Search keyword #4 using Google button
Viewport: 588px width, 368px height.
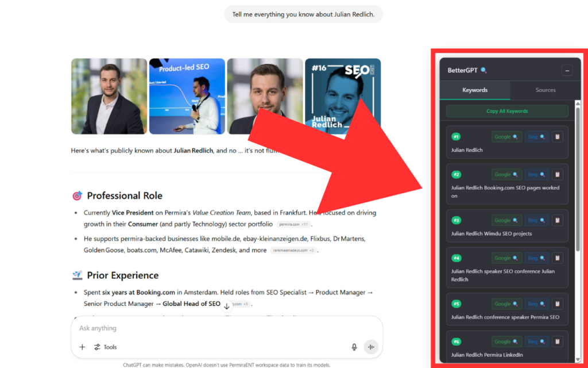(506, 258)
